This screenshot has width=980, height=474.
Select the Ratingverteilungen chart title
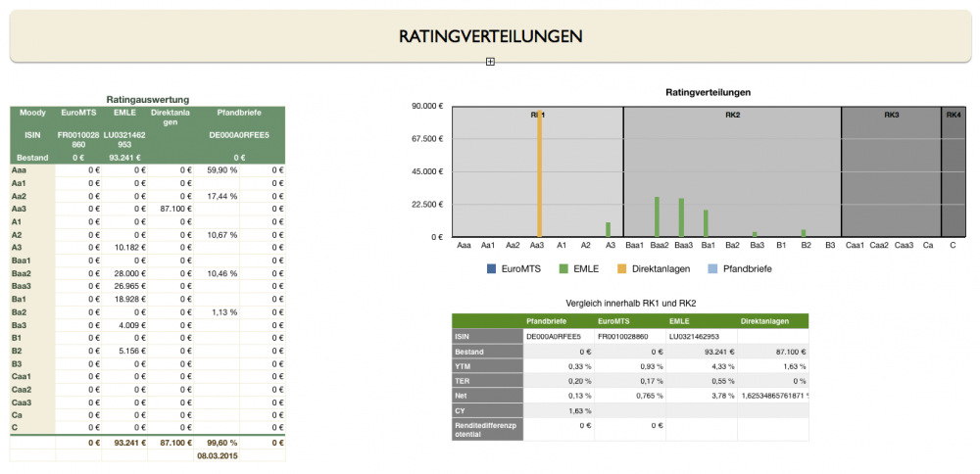pyautogui.click(x=709, y=92)
